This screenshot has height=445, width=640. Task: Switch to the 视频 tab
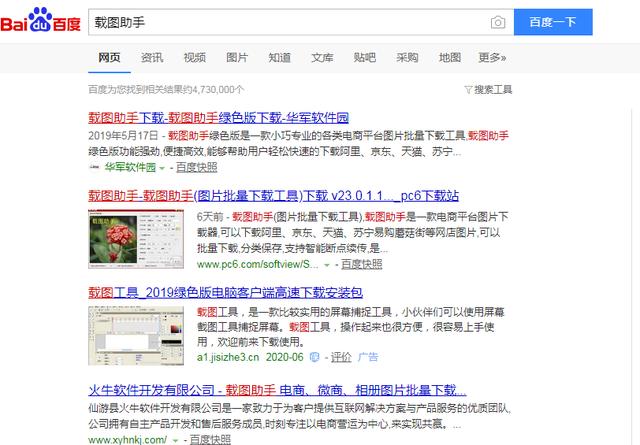click(x=195, y=58)
